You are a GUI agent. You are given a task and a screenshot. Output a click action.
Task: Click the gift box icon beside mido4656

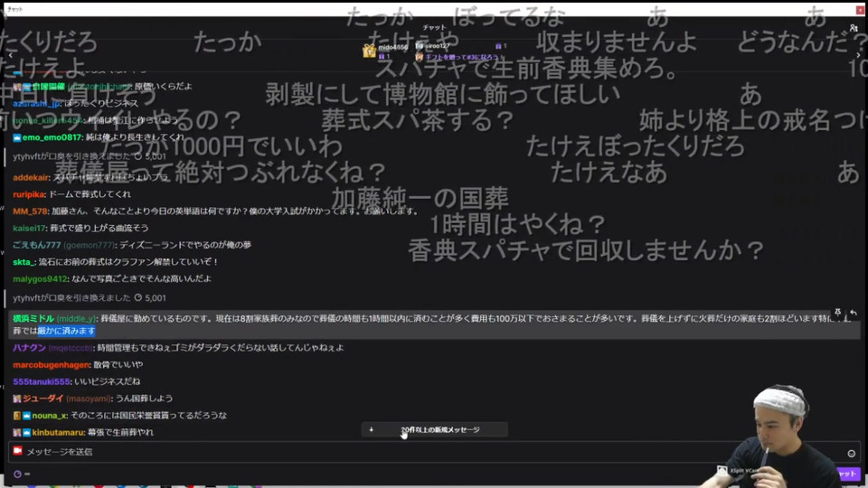(369, 51)
